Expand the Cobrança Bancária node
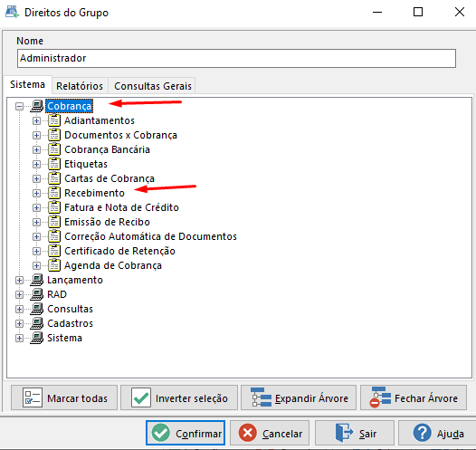476x450 pixels. tap(36, 149)
